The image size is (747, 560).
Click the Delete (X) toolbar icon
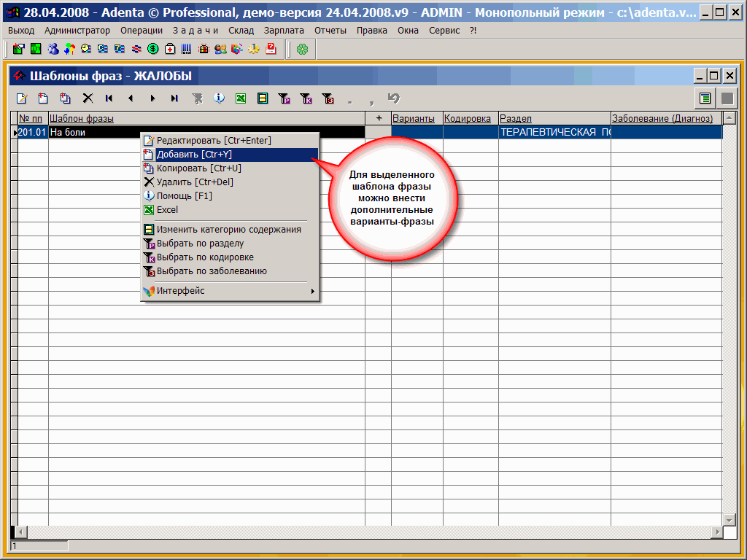tap(88, 98)
